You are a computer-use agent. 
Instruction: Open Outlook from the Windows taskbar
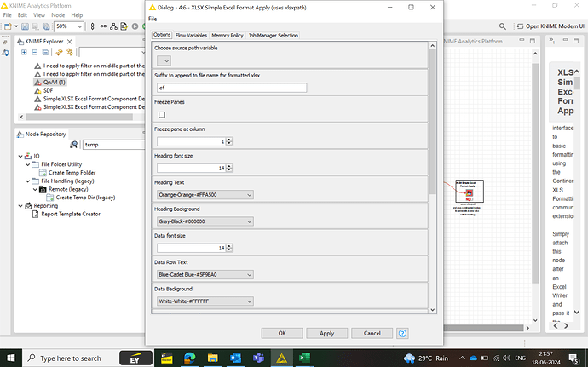(235, 358)
